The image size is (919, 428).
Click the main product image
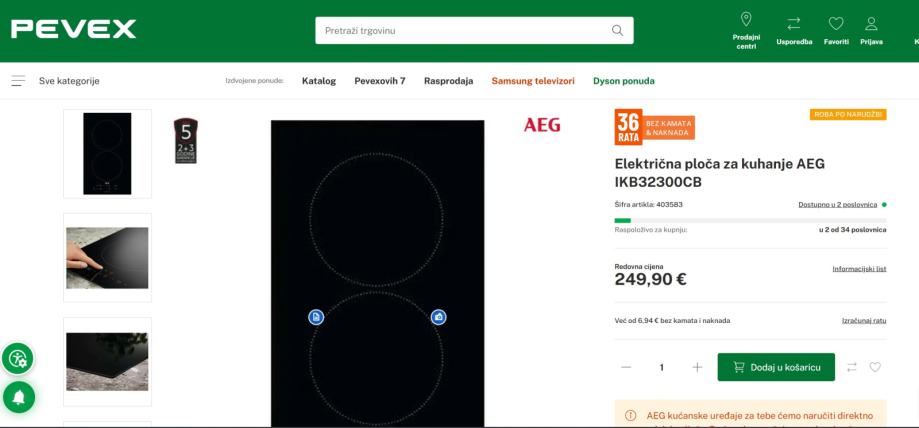377,273
